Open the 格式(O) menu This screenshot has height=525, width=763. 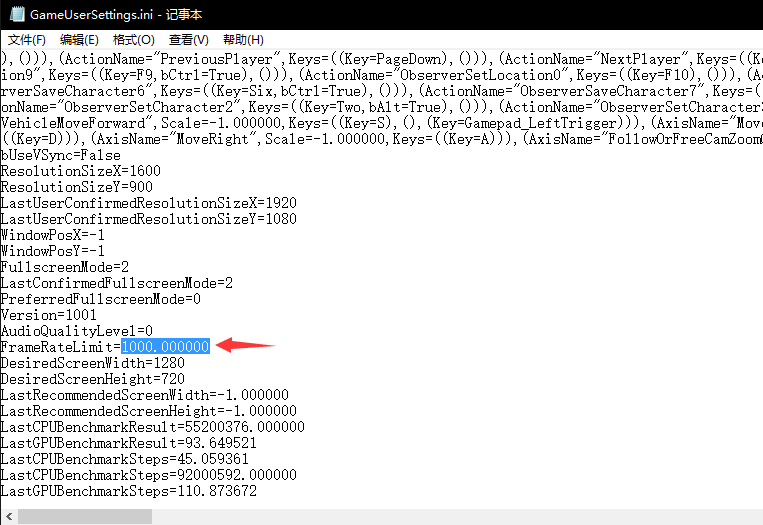coord(134,40)
